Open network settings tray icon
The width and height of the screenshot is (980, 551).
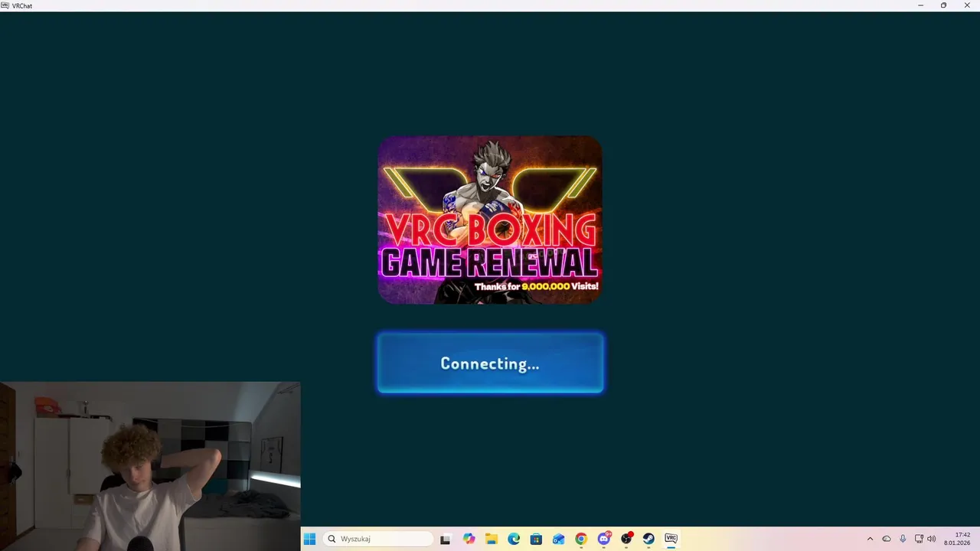(919, 539)
